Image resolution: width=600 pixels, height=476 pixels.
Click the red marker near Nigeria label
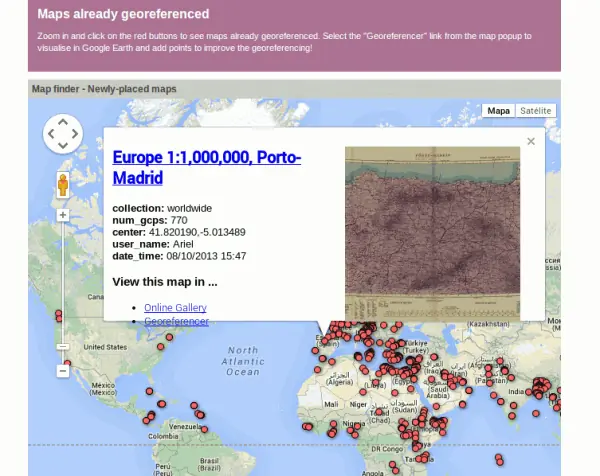coord(357,426)
